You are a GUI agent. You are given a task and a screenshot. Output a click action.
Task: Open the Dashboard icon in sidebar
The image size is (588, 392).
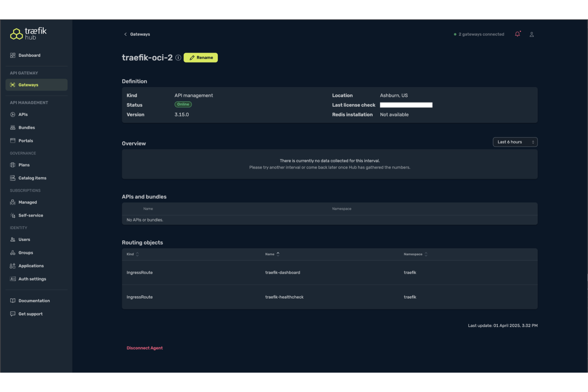point(13,55)
